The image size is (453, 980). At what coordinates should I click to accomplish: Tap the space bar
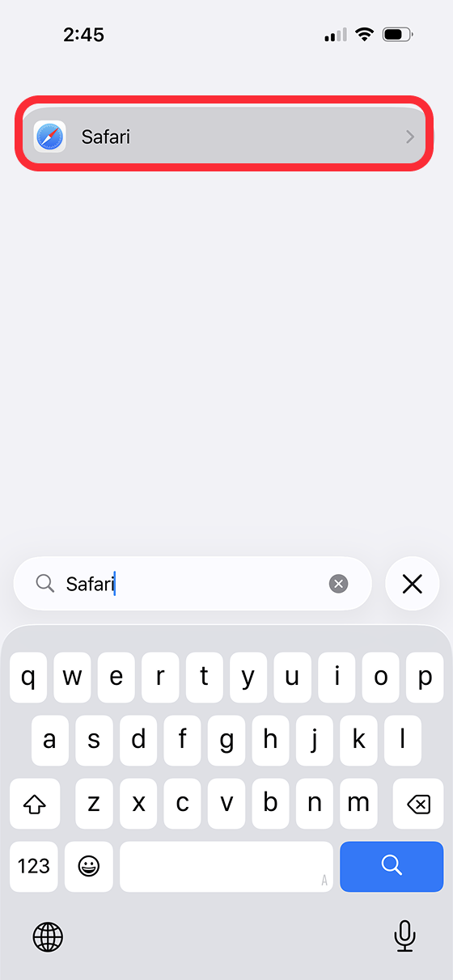click(226, 866)
